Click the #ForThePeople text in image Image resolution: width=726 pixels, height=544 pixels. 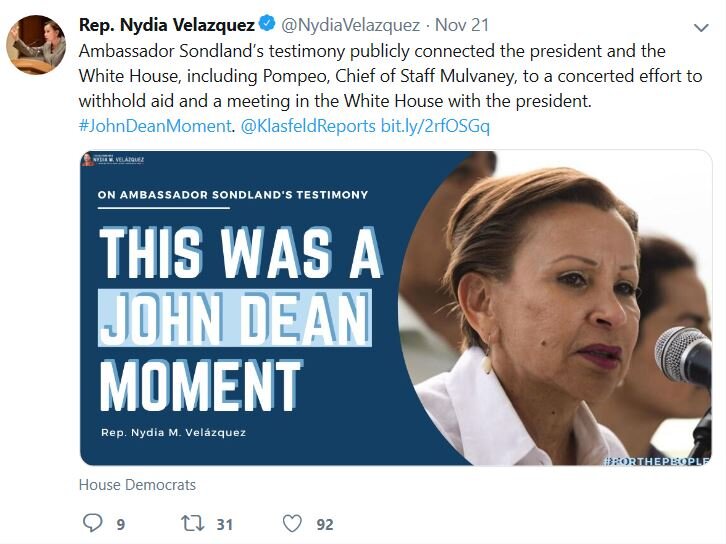click(x=655, y=459)
